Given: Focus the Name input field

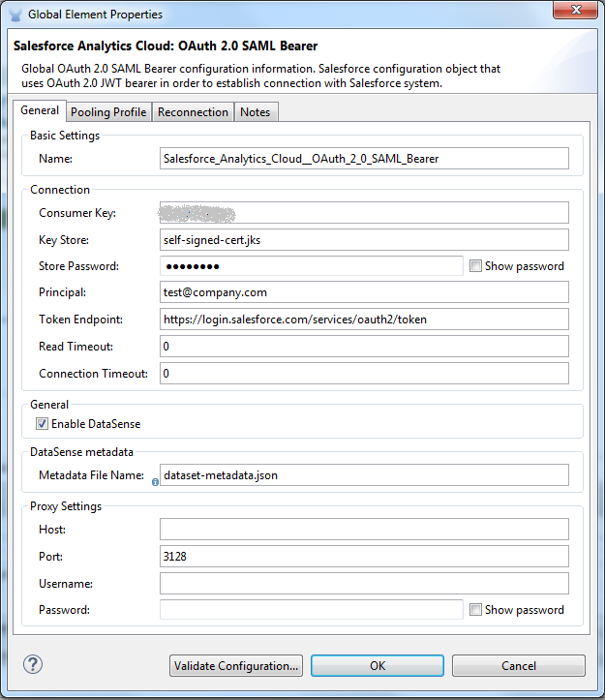Looking at the screenshot, I should (364, 159).
